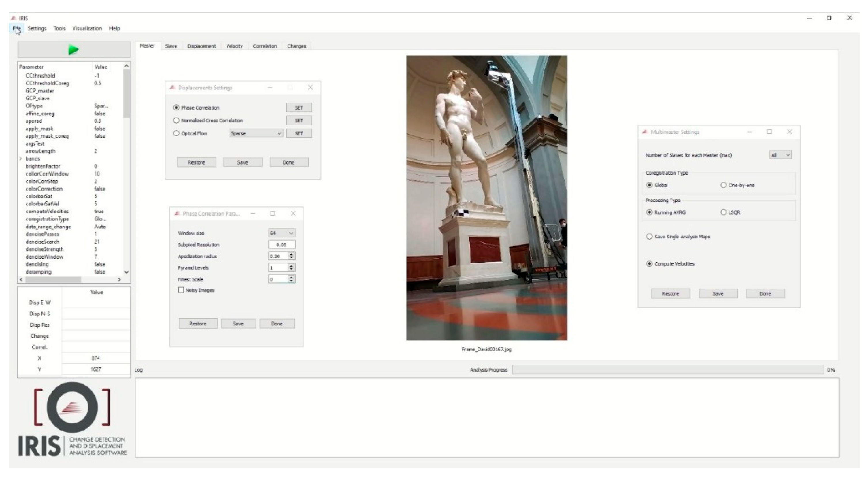Viewport: 868px width, 477px height.
Task: Increase Pyramid Levels with up arrow
Action: pyautogui.click(x=291, y=266)
